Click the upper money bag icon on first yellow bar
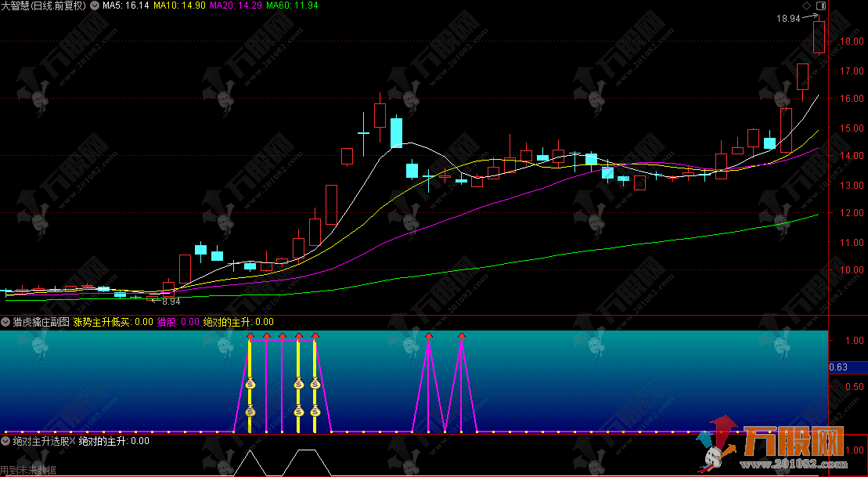This screenshot has width=868, height=477. click(250, 384)
